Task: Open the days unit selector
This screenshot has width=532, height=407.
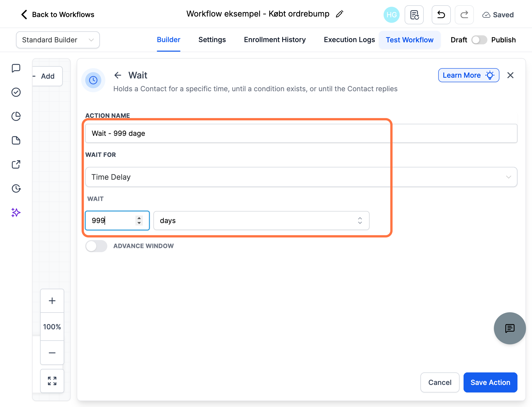Action: point(261,221)
